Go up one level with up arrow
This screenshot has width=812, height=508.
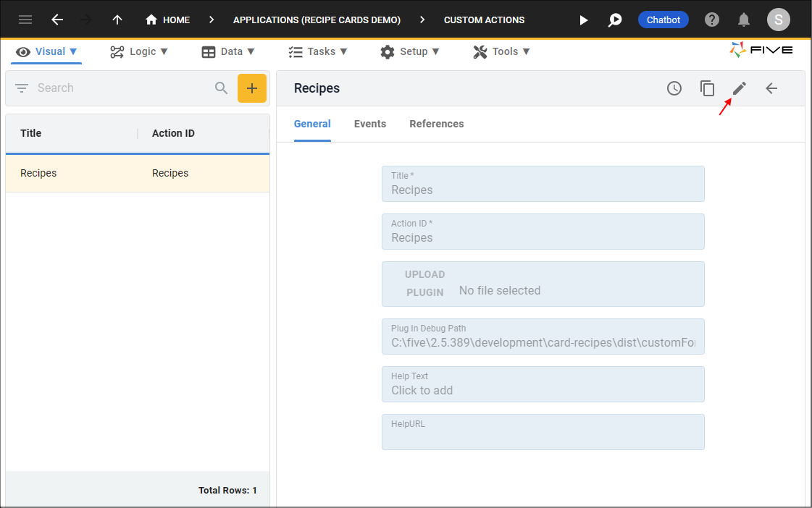[117, 20]
